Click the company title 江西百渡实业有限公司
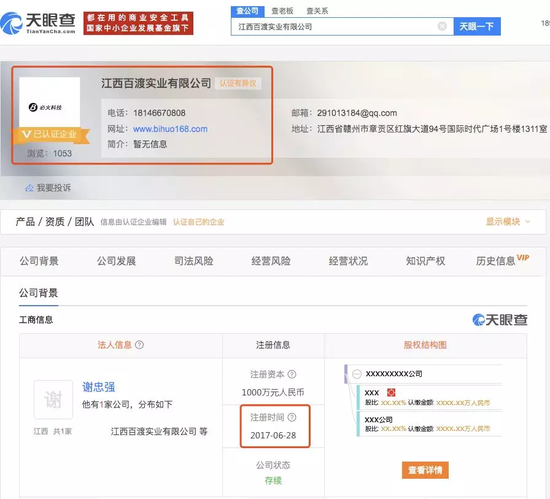Screen dimensions: 550x499 tap(156, 83)
